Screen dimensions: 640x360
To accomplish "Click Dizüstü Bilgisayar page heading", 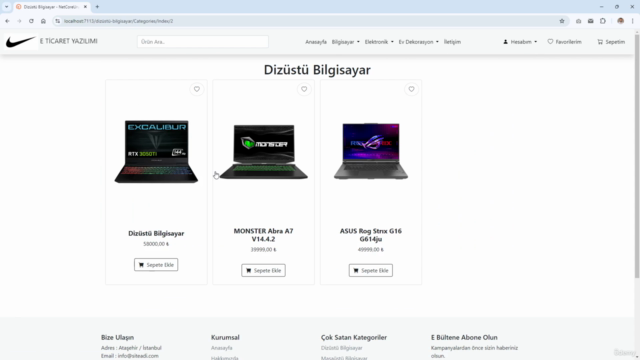I will tap(317, 70).
